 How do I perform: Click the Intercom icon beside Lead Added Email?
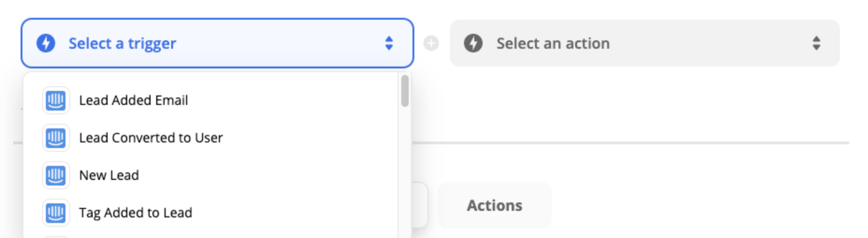tap(56, 100)
